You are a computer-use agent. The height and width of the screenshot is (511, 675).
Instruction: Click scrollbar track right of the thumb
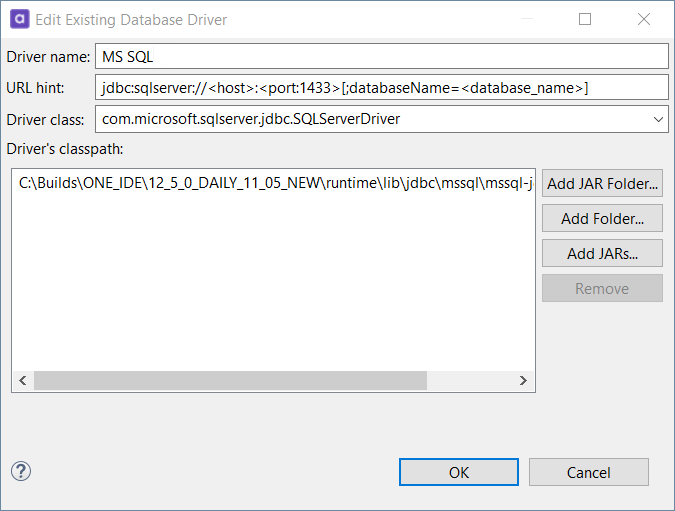(470, 381)
